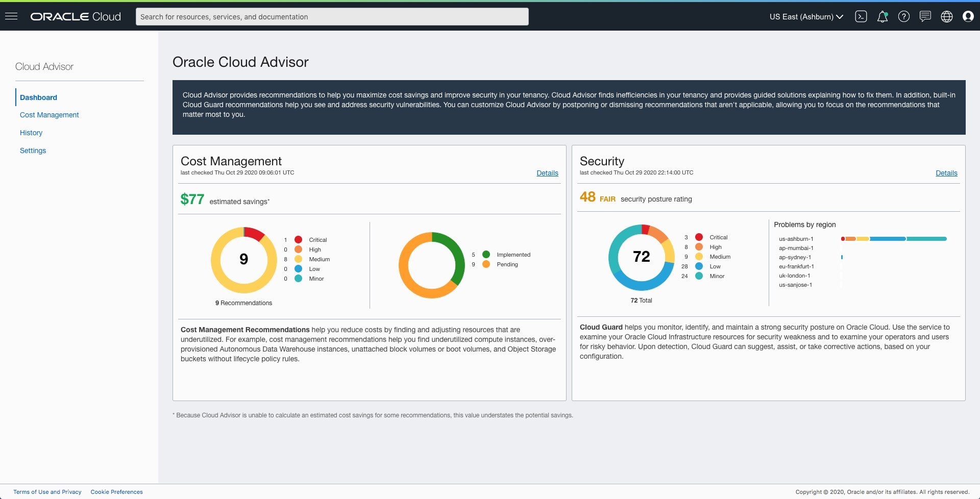The width and height of the screenshot is (980, 499).
Task: Open the feedback chat icon
Action: 925,16
